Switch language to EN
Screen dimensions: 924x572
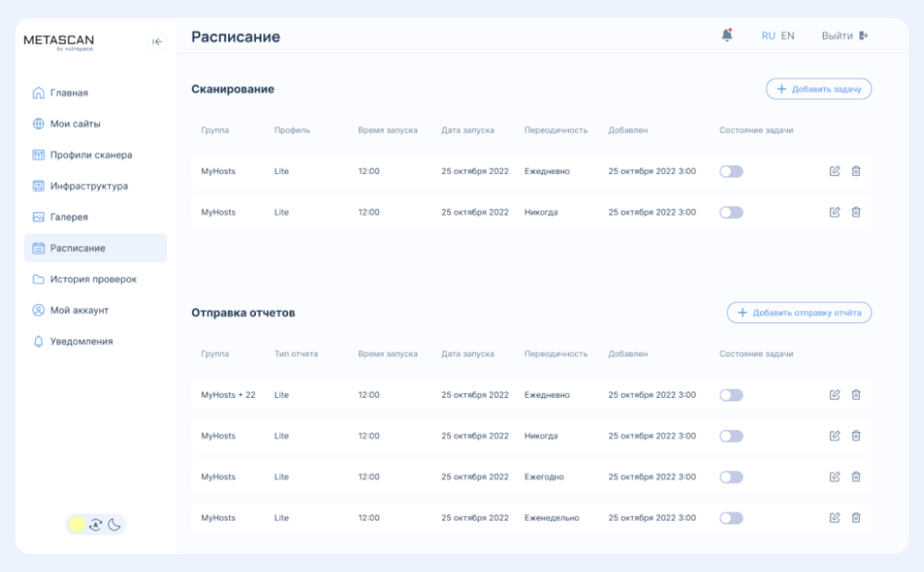coord(787,35)
